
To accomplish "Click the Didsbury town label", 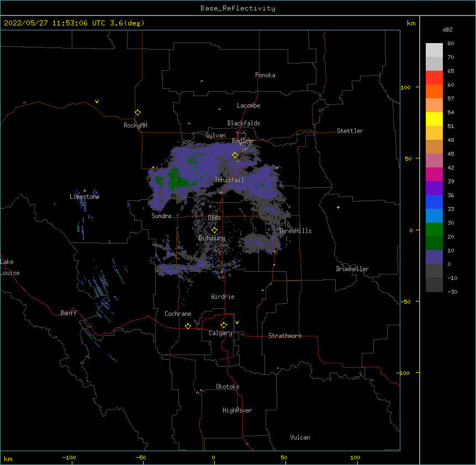I will [212, 238].
